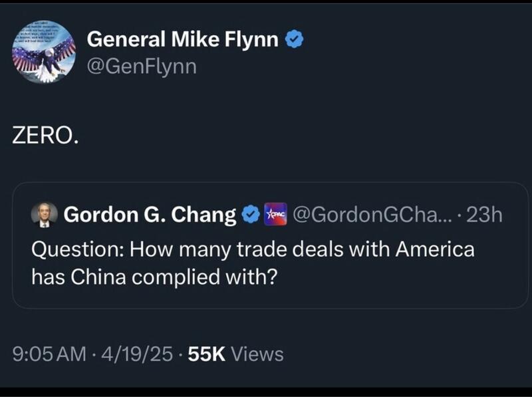Click the blue verified badge beside Flynn

(x=294, y=41)
